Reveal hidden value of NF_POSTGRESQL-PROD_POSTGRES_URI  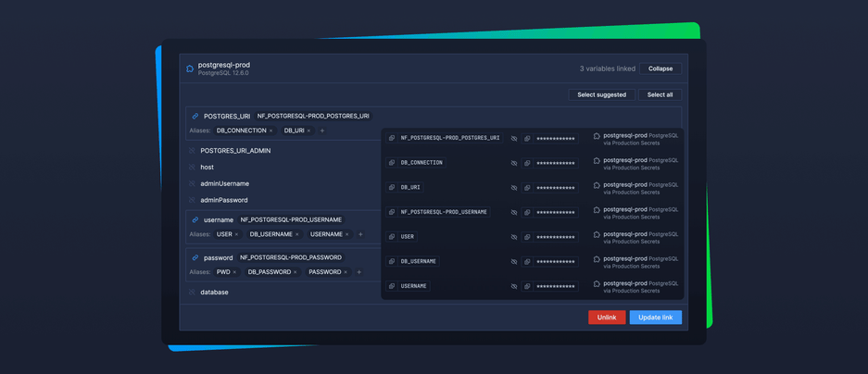(x=514, y=138)
